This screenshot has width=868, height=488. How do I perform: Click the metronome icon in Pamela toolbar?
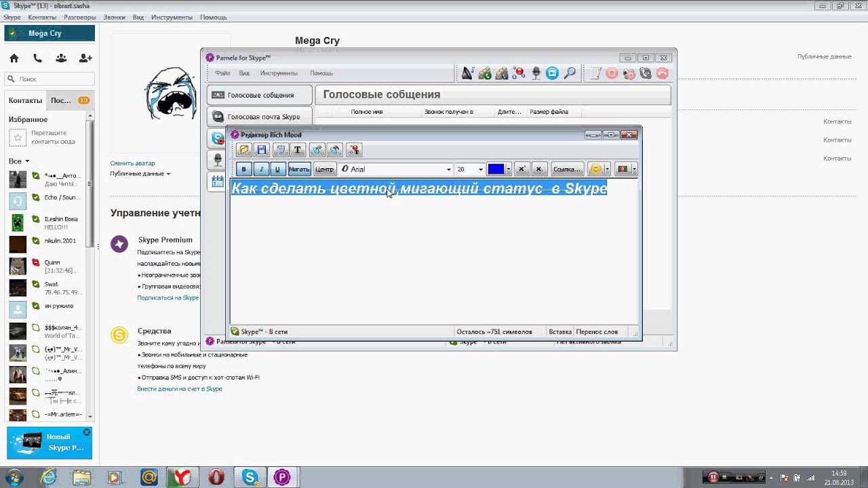(468, 73)
